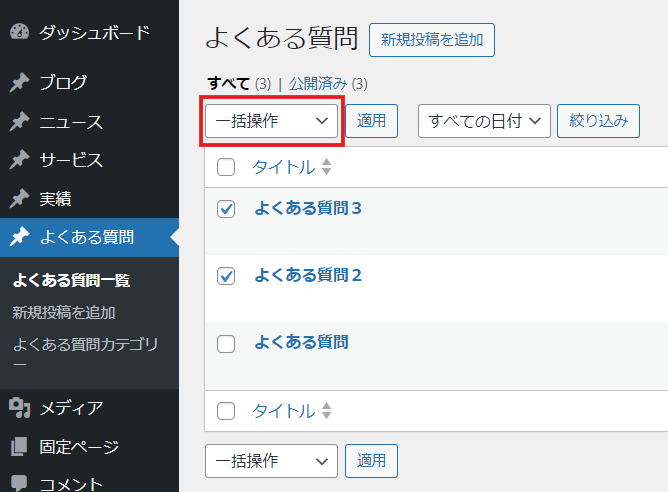
Task: Check the box for よくある質問 post
Action: click(x=226, y=344)
